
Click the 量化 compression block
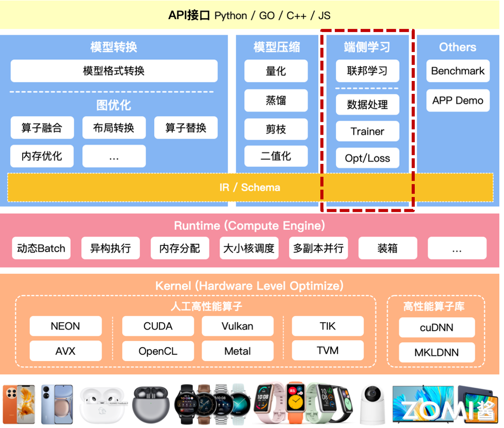point(276,71)
